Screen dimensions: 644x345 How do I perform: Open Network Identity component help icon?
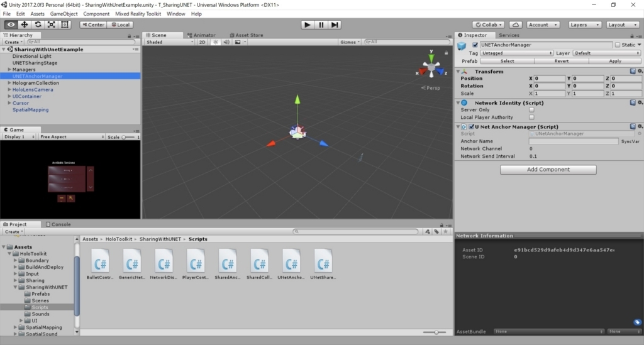[633, 102]
